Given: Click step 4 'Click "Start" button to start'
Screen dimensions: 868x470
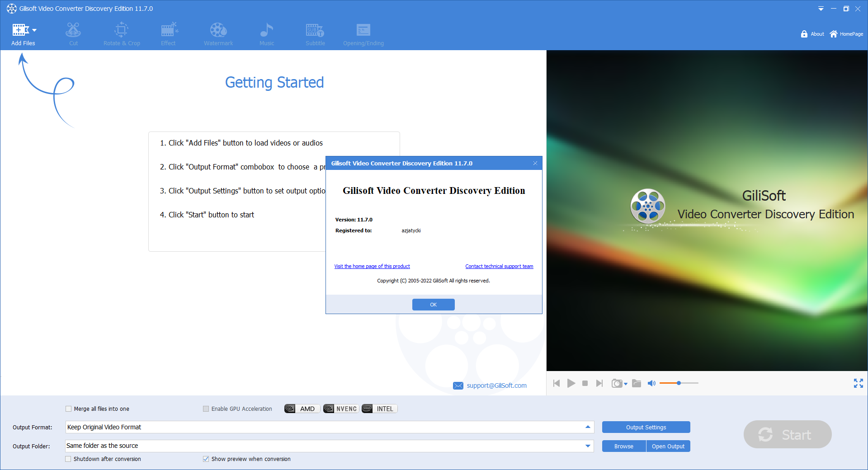Looking at the screenshot, I should click(x=207, y=215).
